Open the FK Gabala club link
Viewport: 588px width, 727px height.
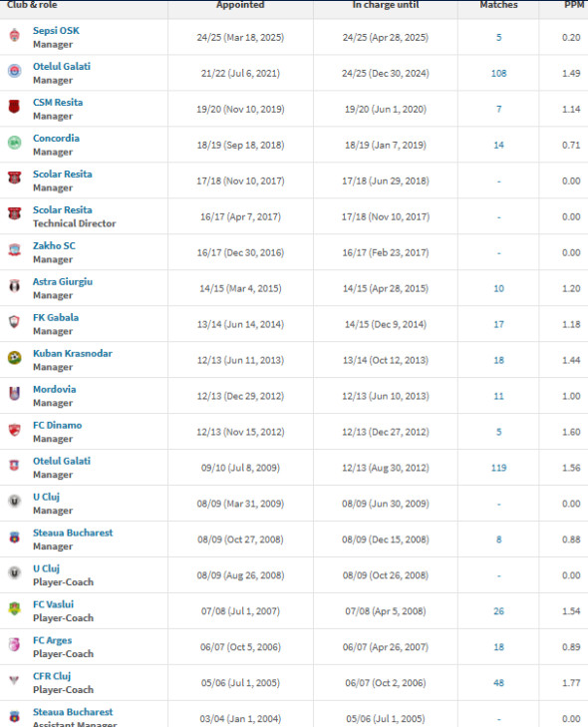(56, 317)
